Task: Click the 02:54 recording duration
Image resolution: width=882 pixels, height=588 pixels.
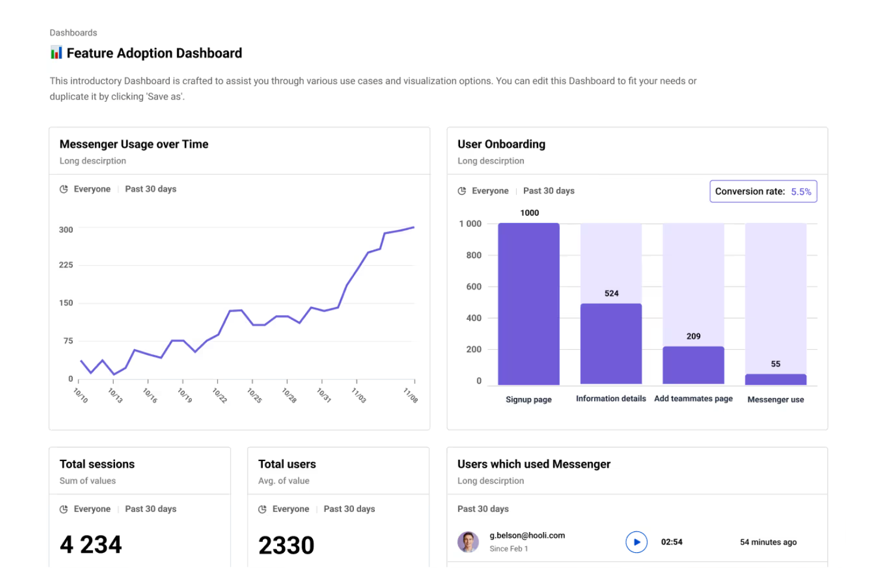Action: 672,542
